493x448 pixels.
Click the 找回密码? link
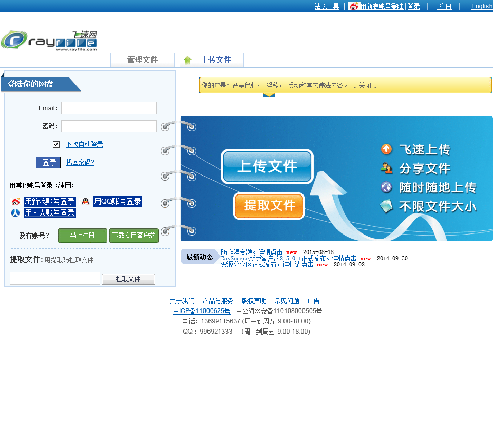pyautogui.click(x=80, y=163)
